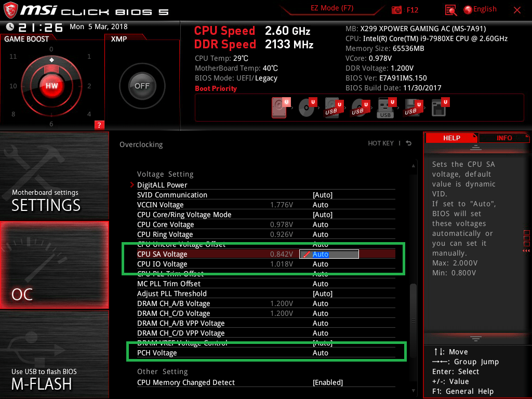
Task: Open the SETTINGS motherboard settings section
Action: click(x=54, y=176)
